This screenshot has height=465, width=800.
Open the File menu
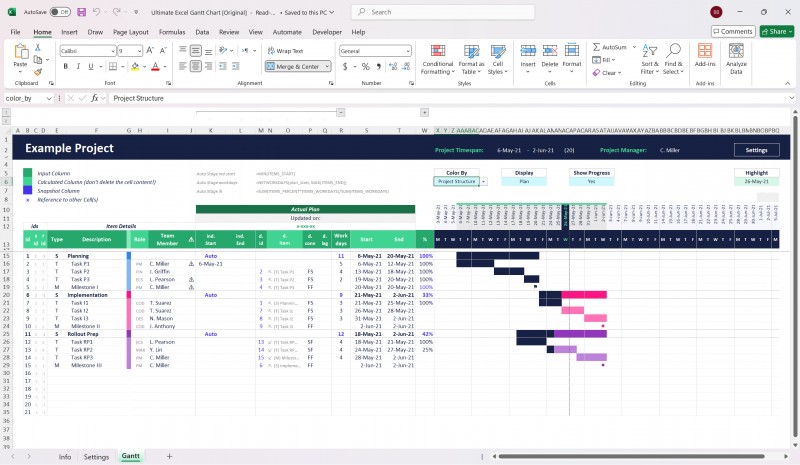[x=16, y=32]
